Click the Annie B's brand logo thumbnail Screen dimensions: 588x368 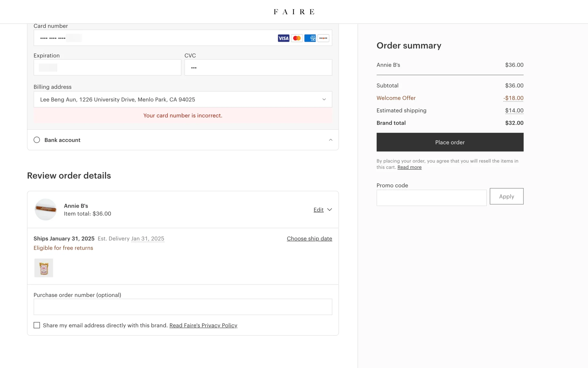point(46,209)
